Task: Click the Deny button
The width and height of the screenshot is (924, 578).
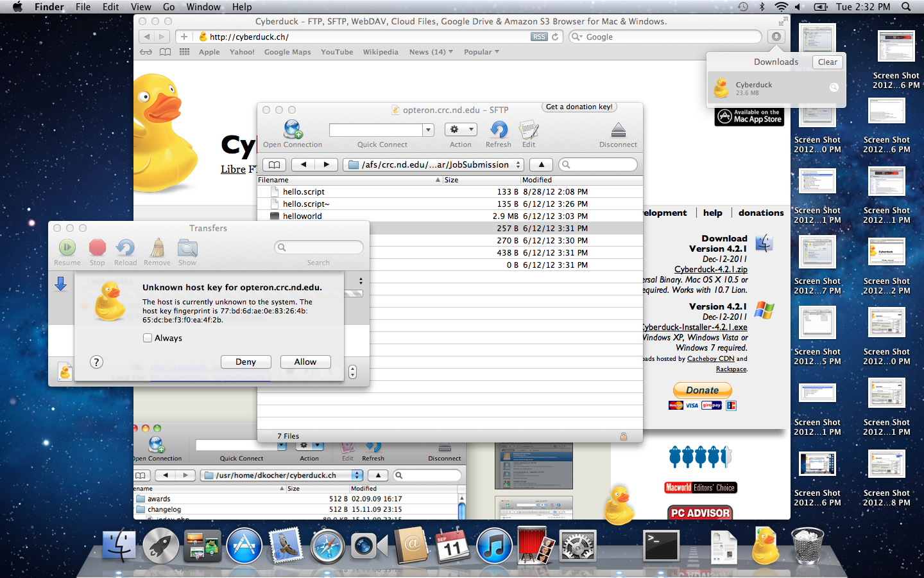Action: [x=246, y=362]
